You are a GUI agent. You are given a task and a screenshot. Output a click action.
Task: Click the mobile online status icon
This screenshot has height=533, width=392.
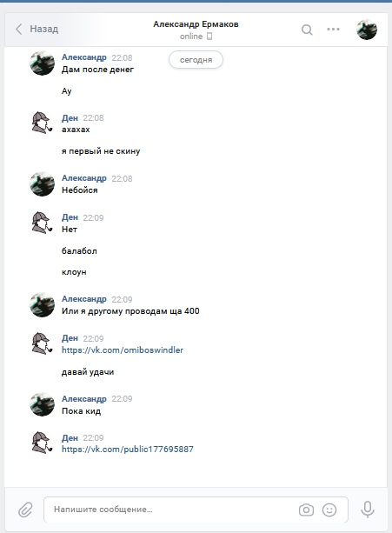(x=209, y=36)
